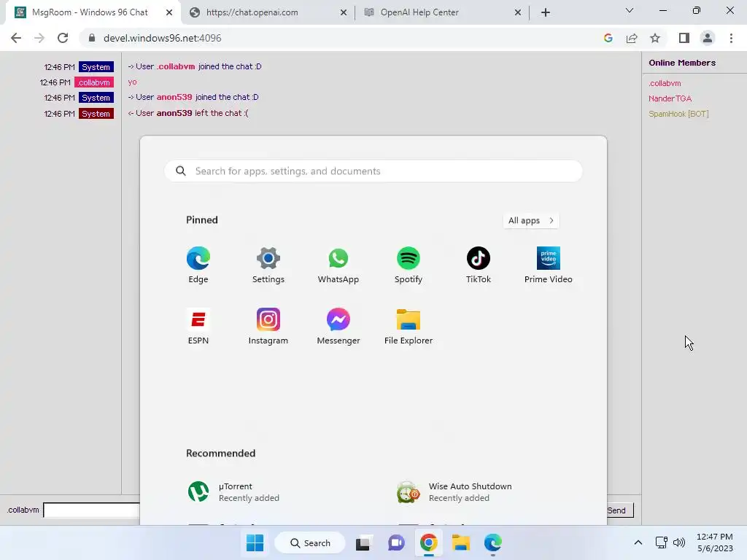The width and height of the screenshot is (747, 560).
Task: Open Edge from pinned apps
Action: pos(198,265)
